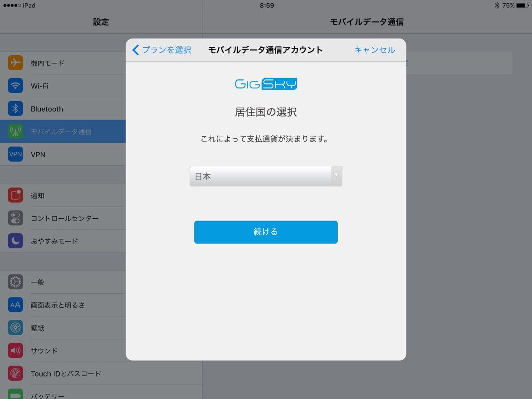
Task: Open the 日本 country dropdown
Action: [266, 176]
